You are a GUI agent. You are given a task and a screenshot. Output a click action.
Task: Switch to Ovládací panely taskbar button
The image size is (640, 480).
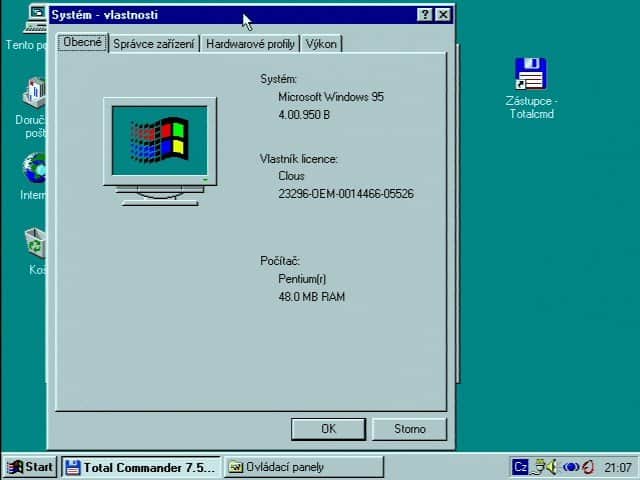(x=304, y=467)
